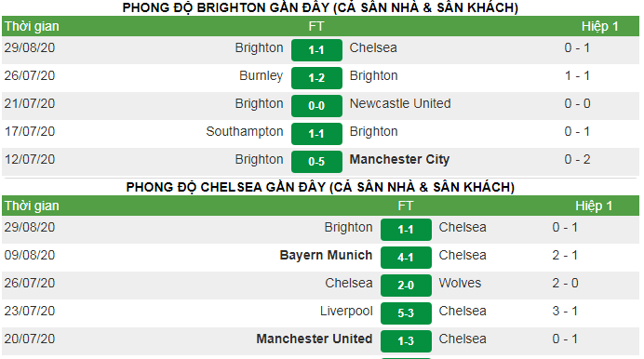This screenshot has height=359, width=644.
Task: Click the Manchester United 1-3 score badge
Action: pos(406,341)
